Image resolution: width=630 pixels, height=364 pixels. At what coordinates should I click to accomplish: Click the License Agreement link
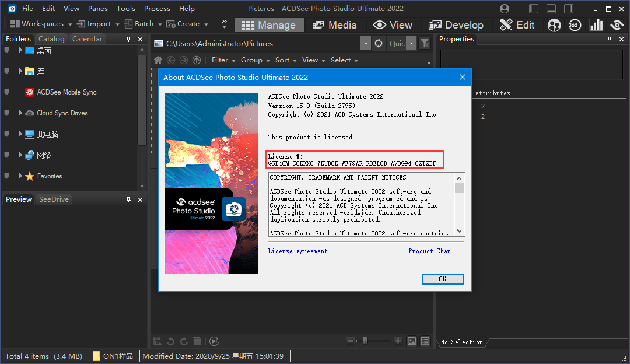click(x=297, y=250)
